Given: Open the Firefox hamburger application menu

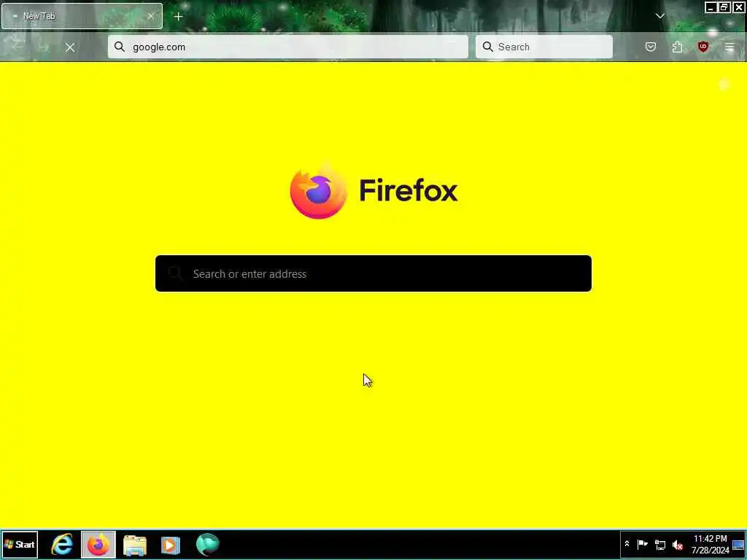Looking at the screenshot, I should tap(729, 47).
